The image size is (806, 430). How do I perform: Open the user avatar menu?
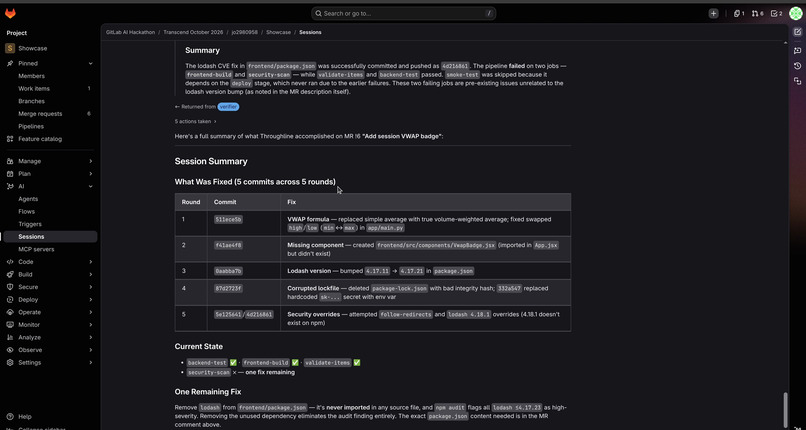(795, 14)
